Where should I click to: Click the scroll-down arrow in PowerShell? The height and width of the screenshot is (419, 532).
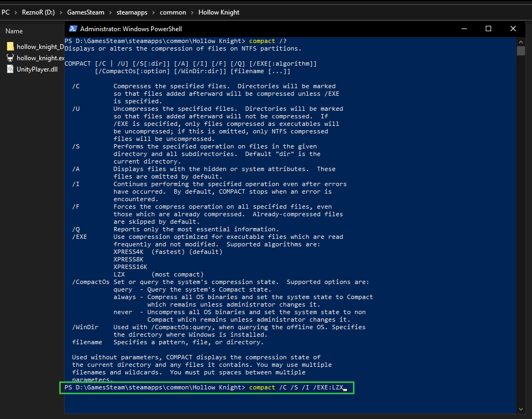tap(521, 409)
